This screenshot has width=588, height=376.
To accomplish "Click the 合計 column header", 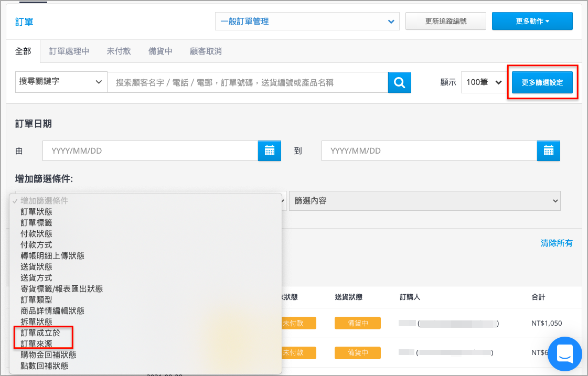I will click(x=538, y=297).
